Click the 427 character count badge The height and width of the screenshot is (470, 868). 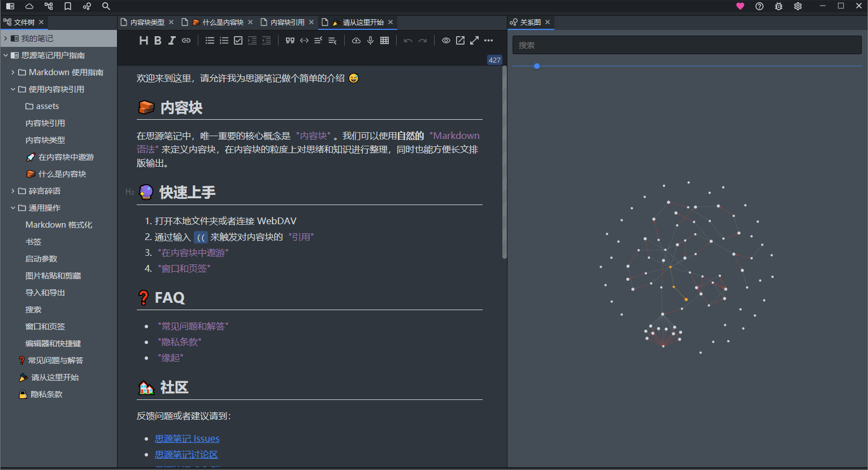pos(494,60)
